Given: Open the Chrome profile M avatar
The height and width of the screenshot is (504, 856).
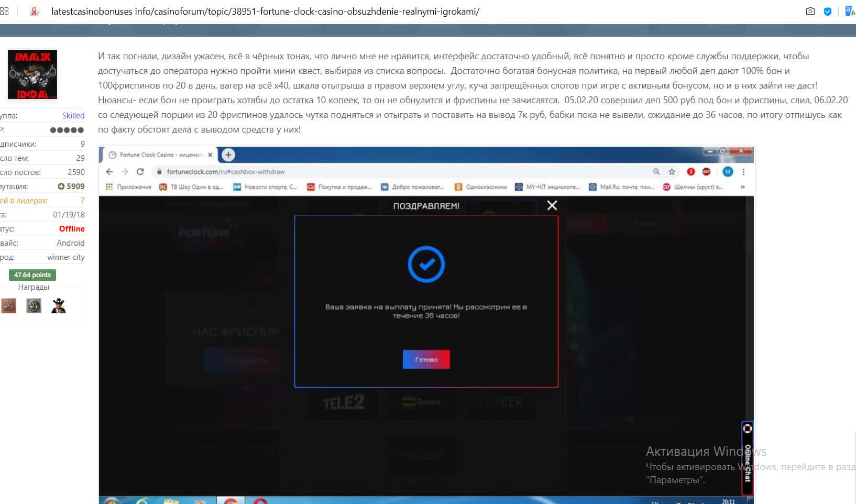Looking at the screenshot, I should pyautogui.click(x=728, y=171).
